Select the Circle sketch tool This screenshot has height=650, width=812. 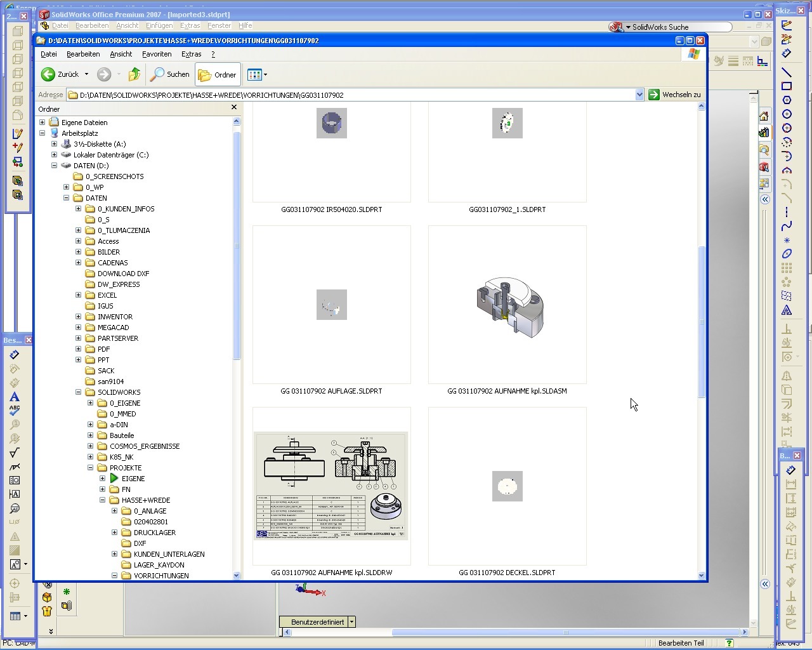787,114
